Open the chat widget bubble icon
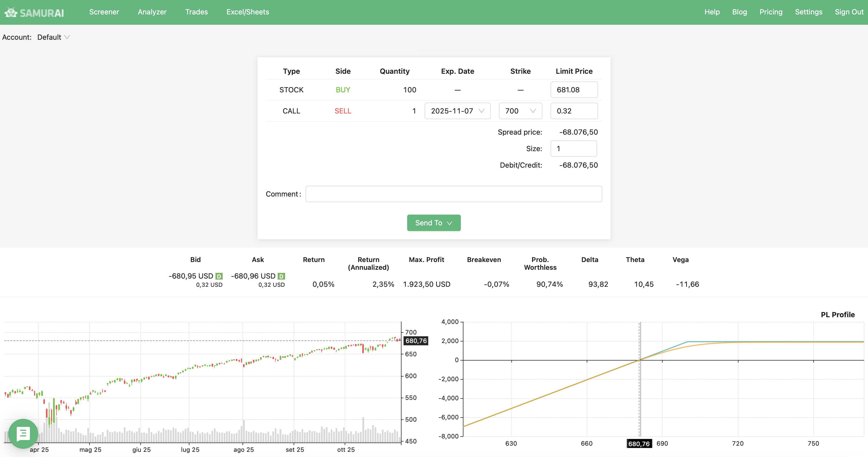 click(x=23, y=434)
